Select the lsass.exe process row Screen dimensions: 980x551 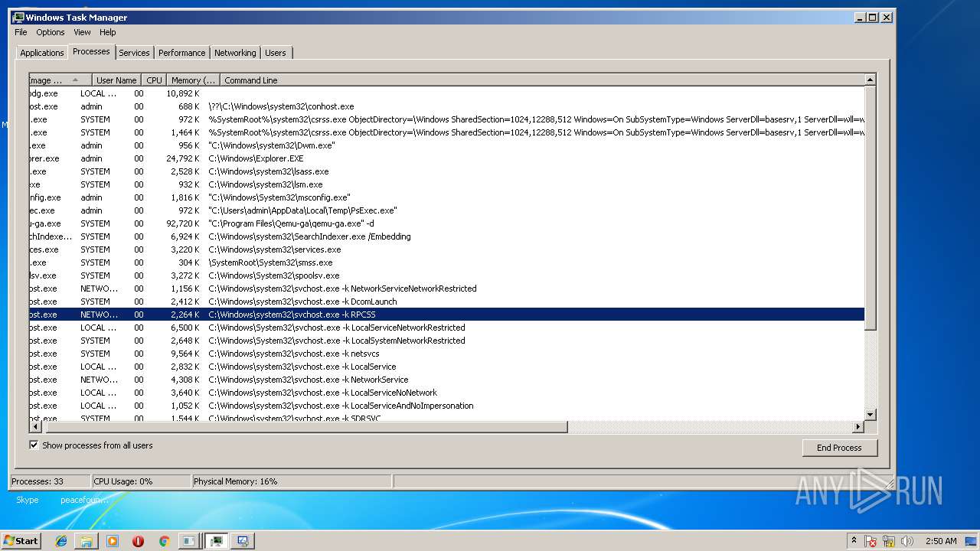pos(446,171)
